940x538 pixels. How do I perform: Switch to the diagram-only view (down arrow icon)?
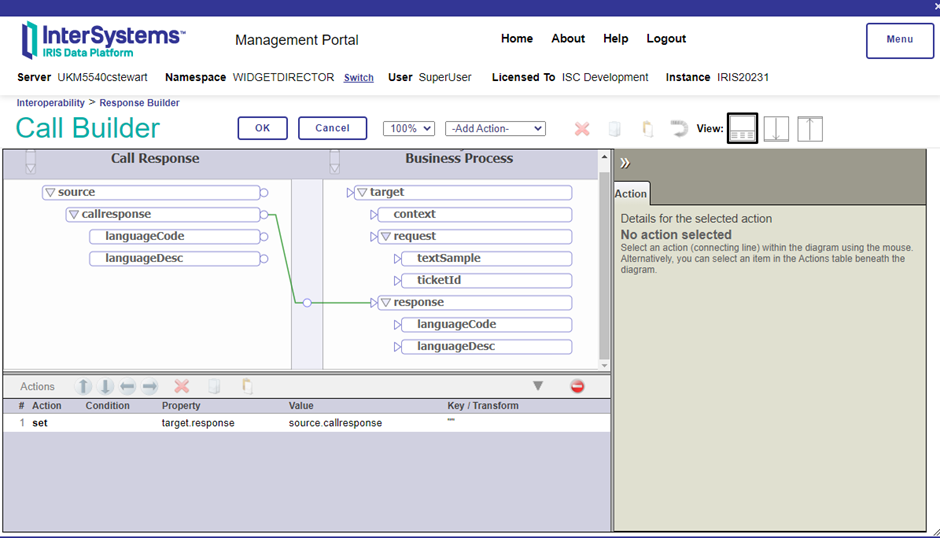776,128
